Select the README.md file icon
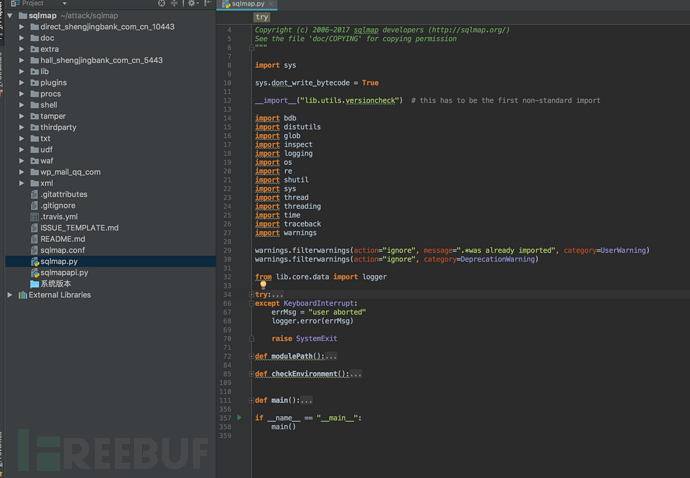This screenshot has width=690, height=478. 34,239
